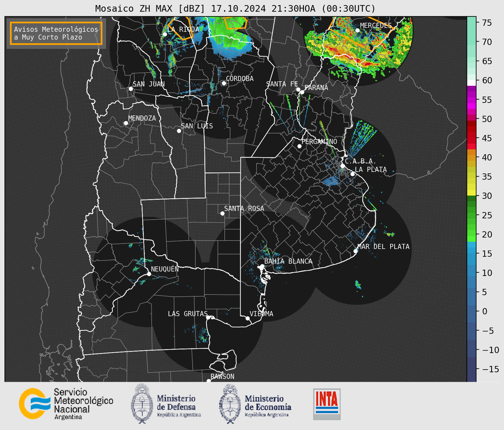Click the Bahía Blanca city marker dot
The width and height of the screenshot is (504, 430).
coord(262,266)
